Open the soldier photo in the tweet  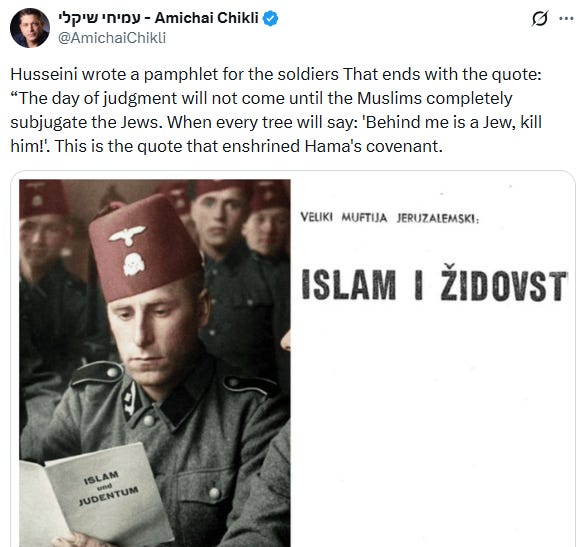click(155, 363)
